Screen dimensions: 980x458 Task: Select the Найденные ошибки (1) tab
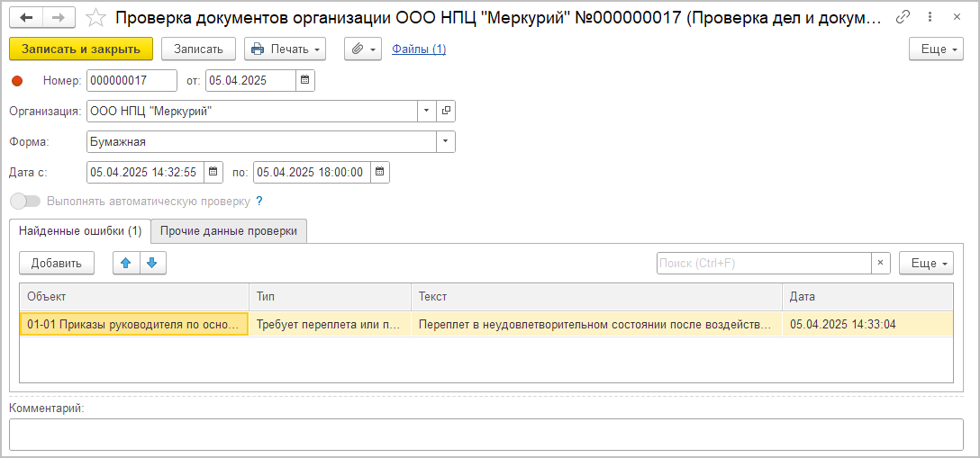click(80, 231)
